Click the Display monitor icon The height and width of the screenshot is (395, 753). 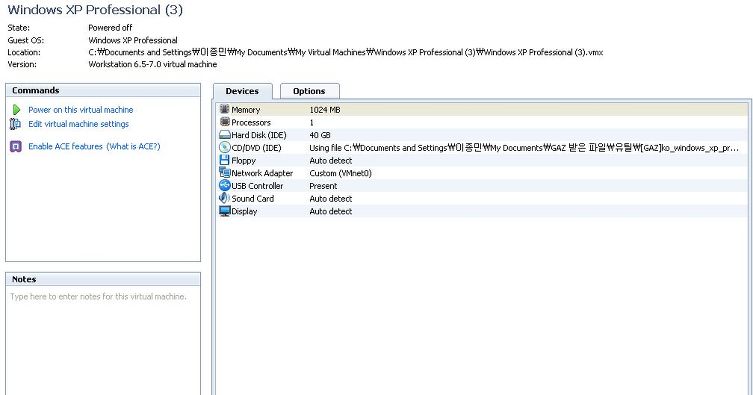pyautogui.click(x=224, y=211)
